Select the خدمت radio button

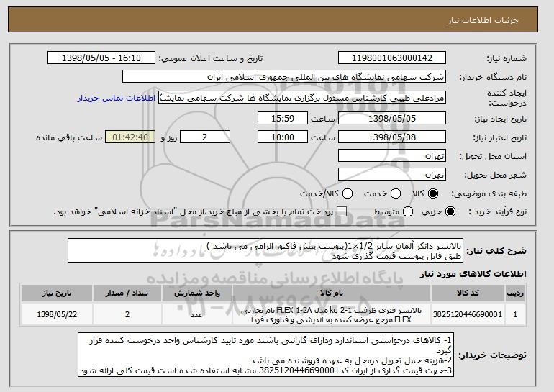(396, 193)
